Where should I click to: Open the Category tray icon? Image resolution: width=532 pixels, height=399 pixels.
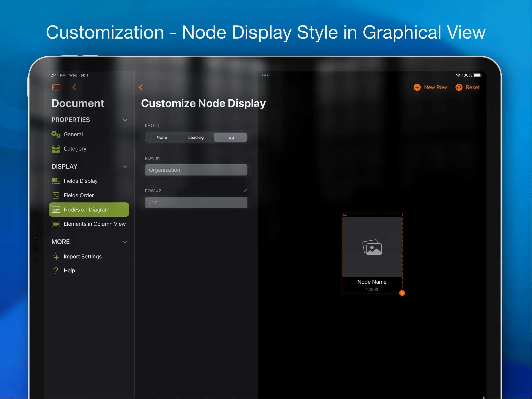56,149
